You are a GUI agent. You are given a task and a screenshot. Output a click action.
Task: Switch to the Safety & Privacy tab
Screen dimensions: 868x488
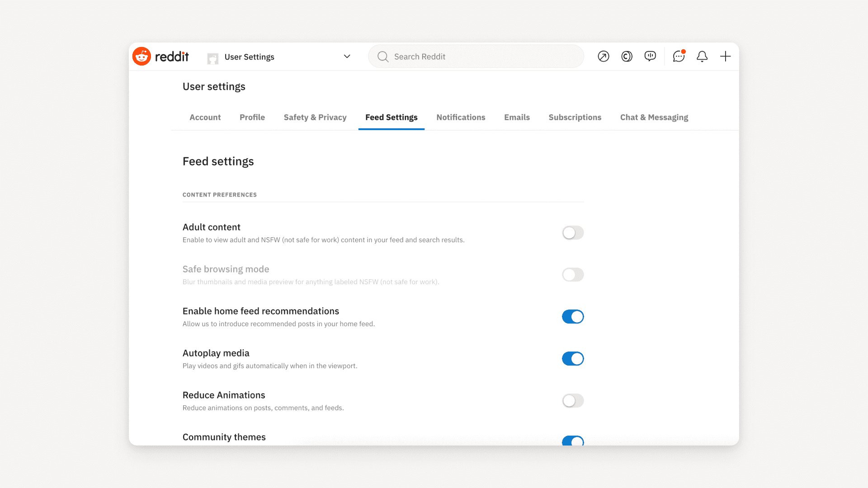point(315,117)
